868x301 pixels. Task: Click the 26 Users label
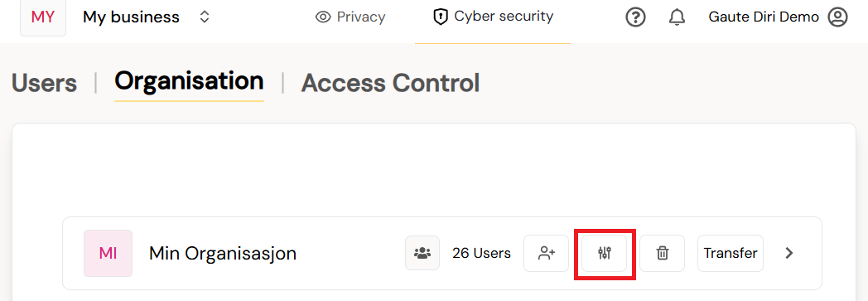(x=481, y=254)
